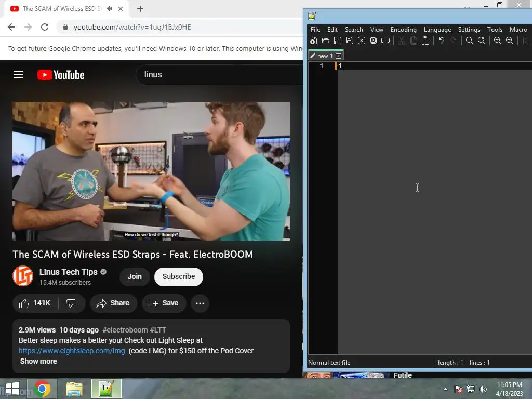Click the video player to pause
The image size is (532, 399).
[x=151, y=171]
